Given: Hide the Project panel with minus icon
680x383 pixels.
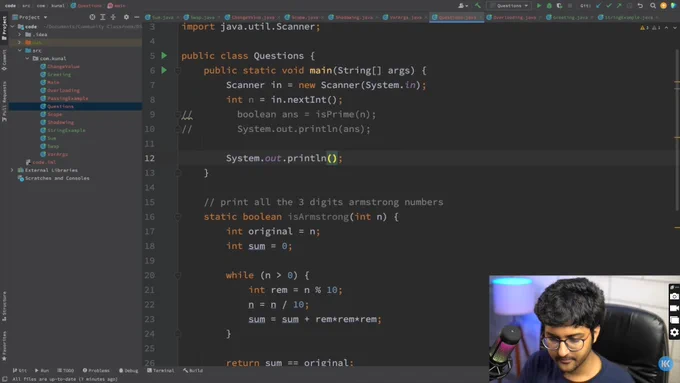Looking at the screenshot, I should coord(137,17).
